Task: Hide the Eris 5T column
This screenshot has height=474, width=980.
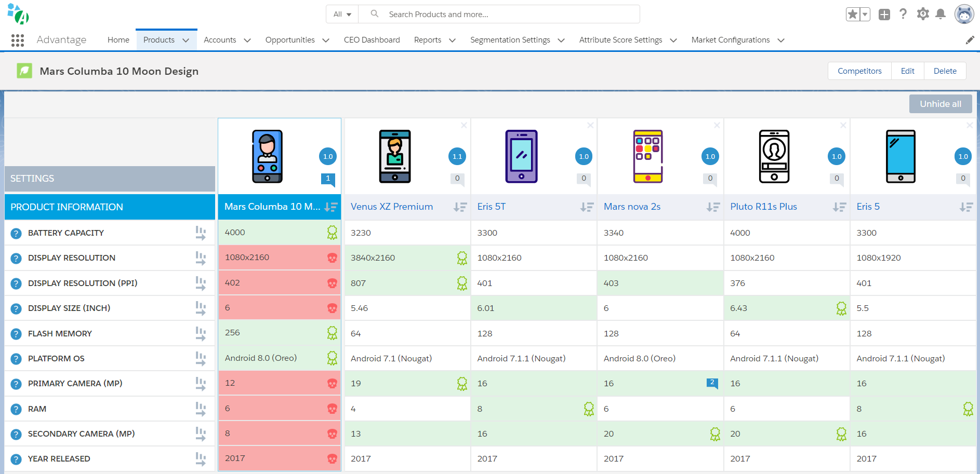Action: tap(590, 125)
